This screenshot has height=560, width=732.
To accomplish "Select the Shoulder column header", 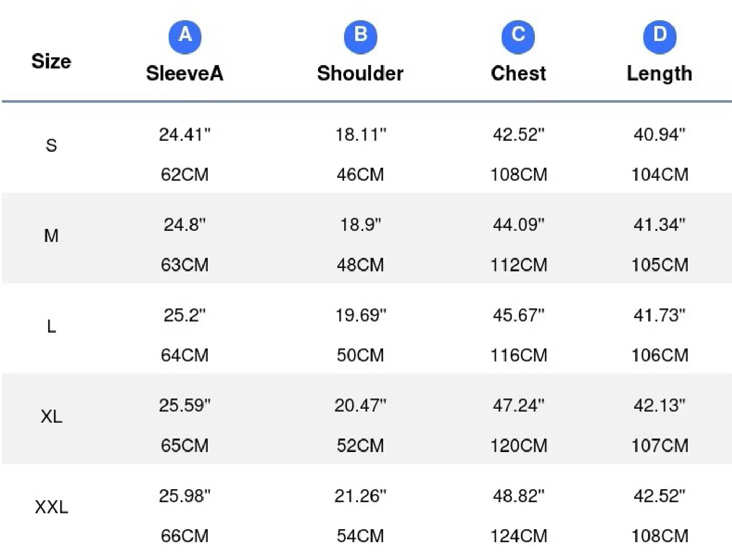I will pos(360,73).
